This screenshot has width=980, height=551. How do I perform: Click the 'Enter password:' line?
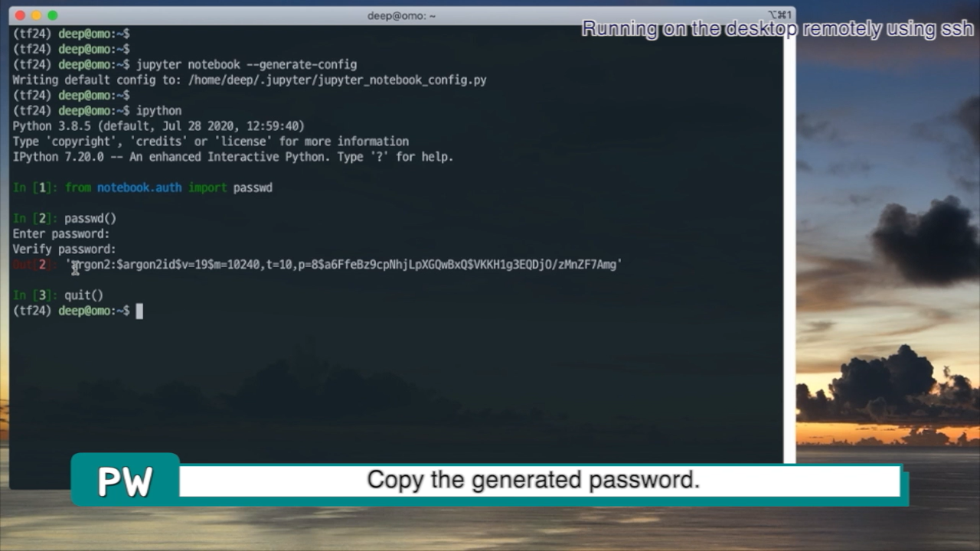click(x=61, y=234)
